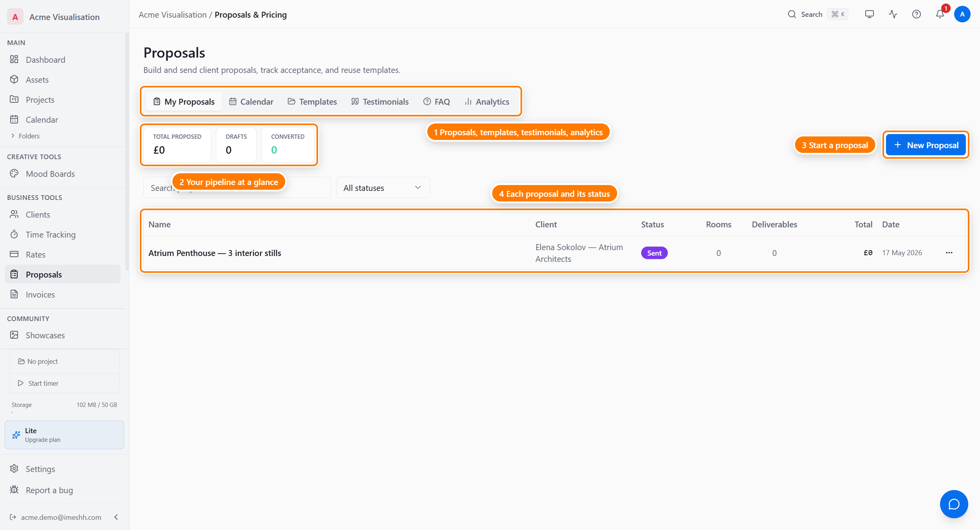Click the Total Proposed stat card
Screen dimensions: 980x530
[177, 145]
